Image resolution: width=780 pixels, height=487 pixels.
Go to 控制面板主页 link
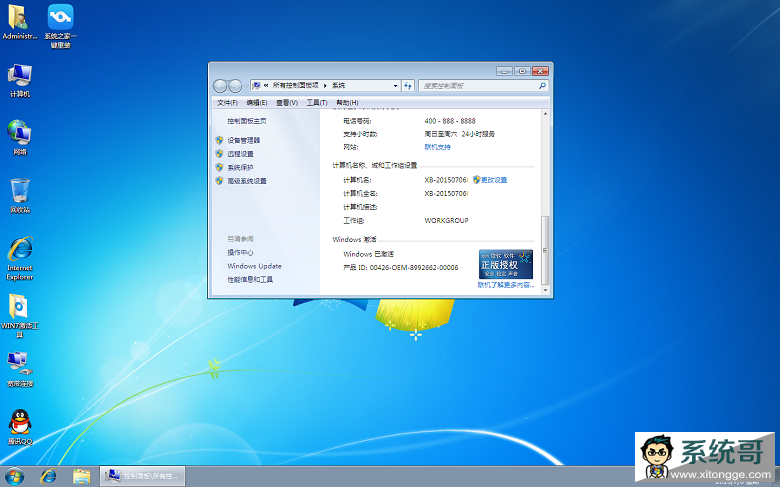point(247,121)
